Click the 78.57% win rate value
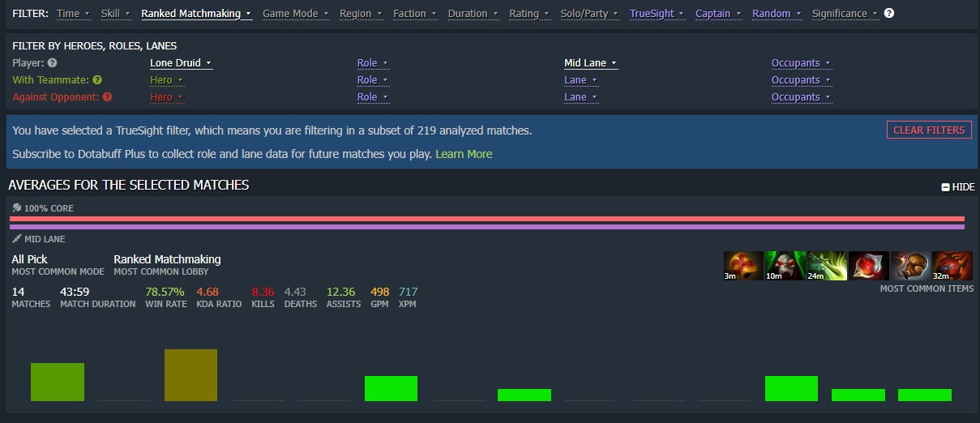The width and height of the screenshot is (980, 423). click(x=165, y=292)
